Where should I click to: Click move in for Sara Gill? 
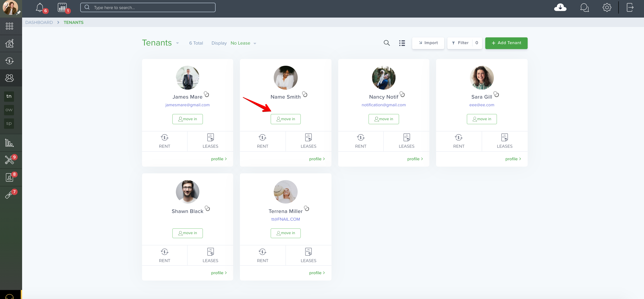tap(482, 119)
